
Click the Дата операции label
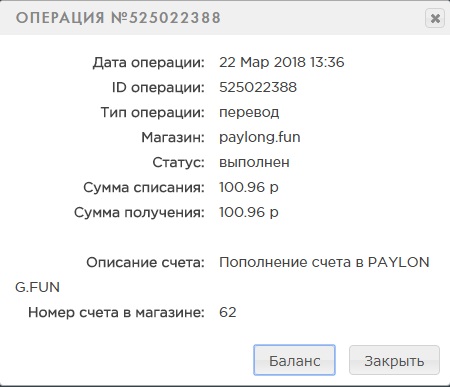(149, 63)
